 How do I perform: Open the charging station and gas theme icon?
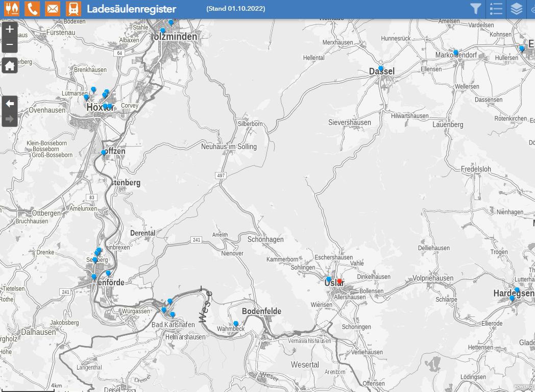coord(12,9)
